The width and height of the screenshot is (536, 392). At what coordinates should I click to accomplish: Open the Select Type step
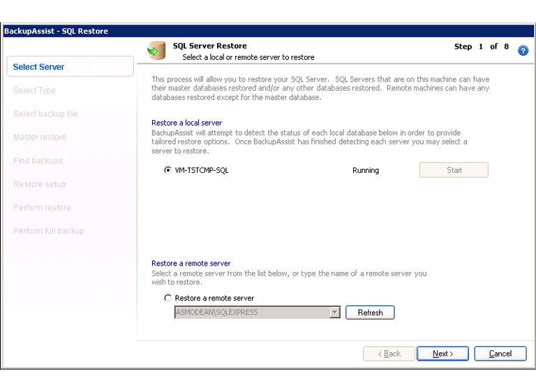click(x=34, y=91)
